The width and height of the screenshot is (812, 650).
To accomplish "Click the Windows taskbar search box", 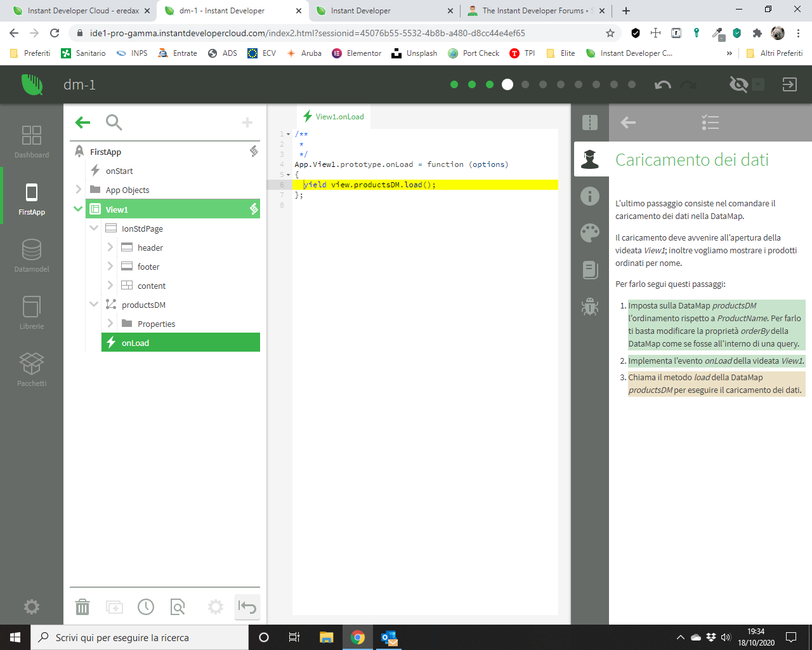I will [x=140, y=637].
